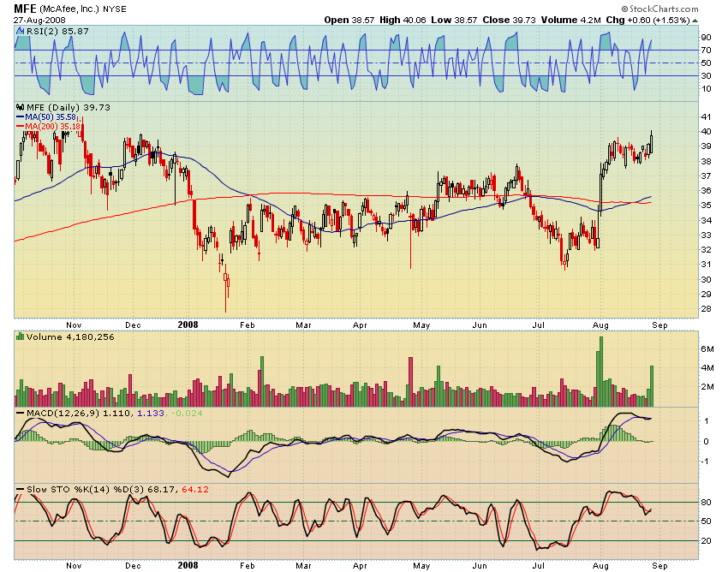This screenshot has height=572, width=728.
Task: Click the 'Close 39.73' value
Action: click(x=509, y=20)
